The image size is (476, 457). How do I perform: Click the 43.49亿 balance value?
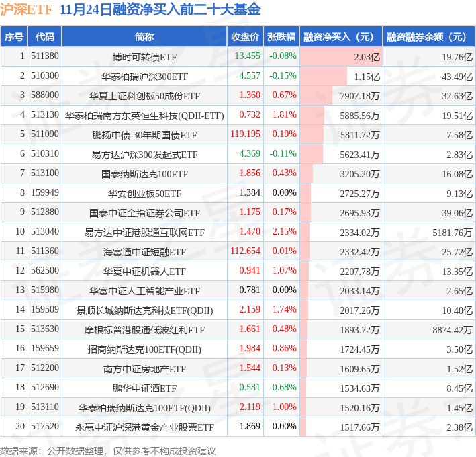pos(457,77)
